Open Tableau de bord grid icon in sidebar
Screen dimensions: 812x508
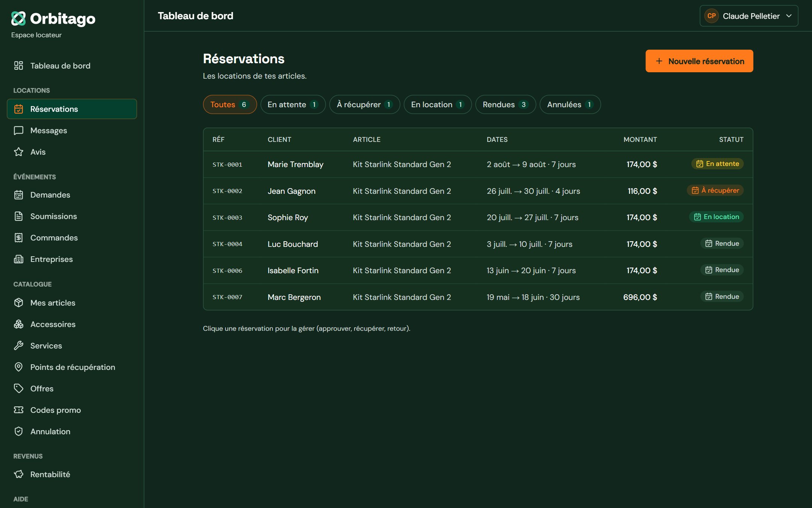(18, 66)
